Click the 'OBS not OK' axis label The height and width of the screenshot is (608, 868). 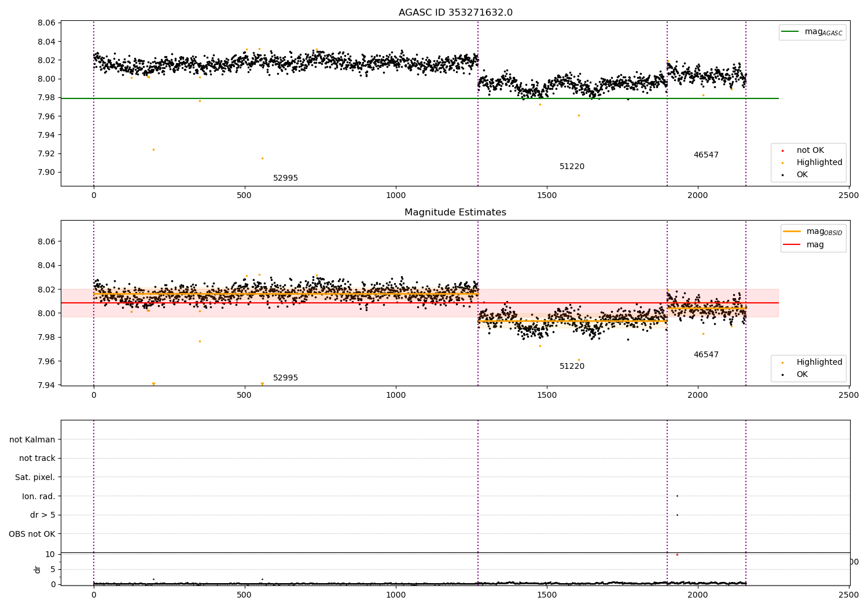pyautogui.click(x=32, y=534)
